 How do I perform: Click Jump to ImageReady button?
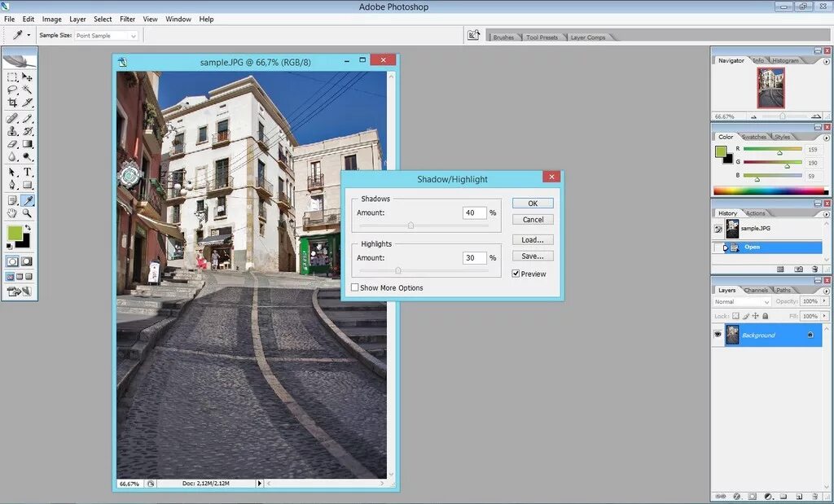click(20, 291)
